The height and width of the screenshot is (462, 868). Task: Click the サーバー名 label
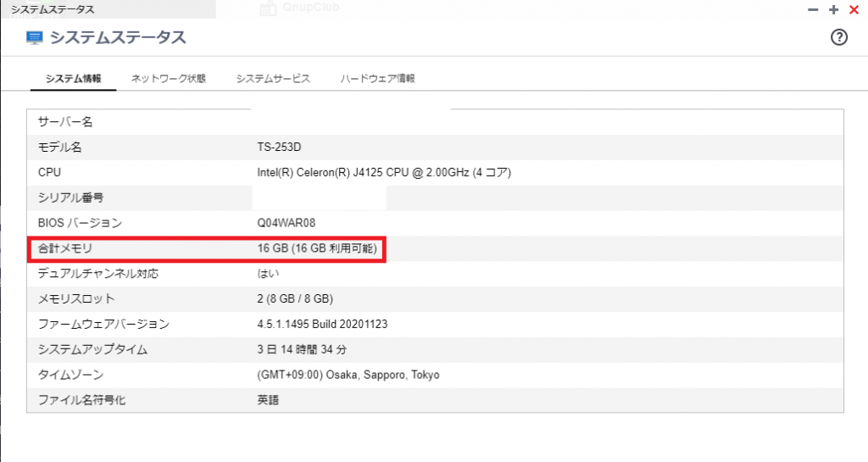[x=65, y=122]
